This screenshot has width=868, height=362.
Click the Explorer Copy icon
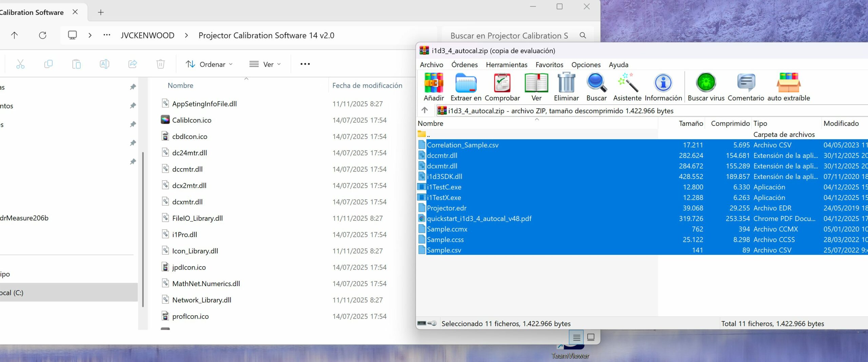(x=48, y=64)
